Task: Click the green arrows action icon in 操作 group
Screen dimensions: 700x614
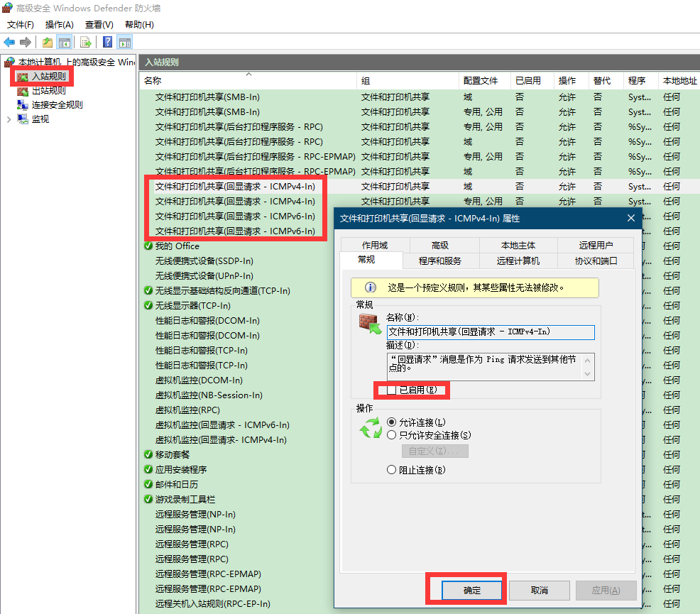Action: pyautogui.click(x=371, y=428)
